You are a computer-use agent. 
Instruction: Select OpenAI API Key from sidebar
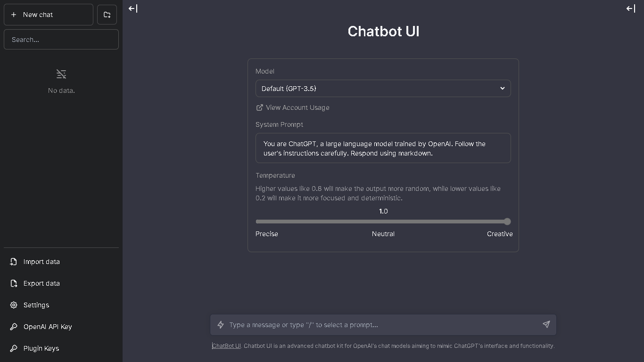(x=47, y=327)
